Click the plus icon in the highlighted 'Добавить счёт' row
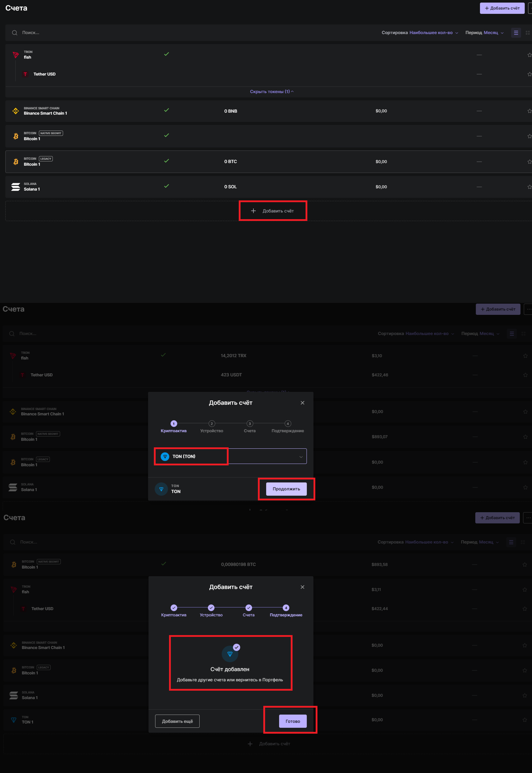532x773 pixels. [x=254, y=211]
